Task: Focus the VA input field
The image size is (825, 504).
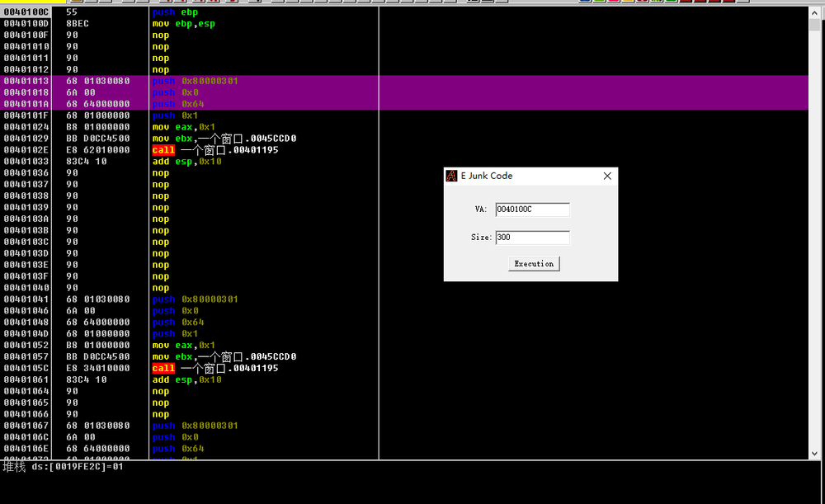Action: click(x=532, y=210)
